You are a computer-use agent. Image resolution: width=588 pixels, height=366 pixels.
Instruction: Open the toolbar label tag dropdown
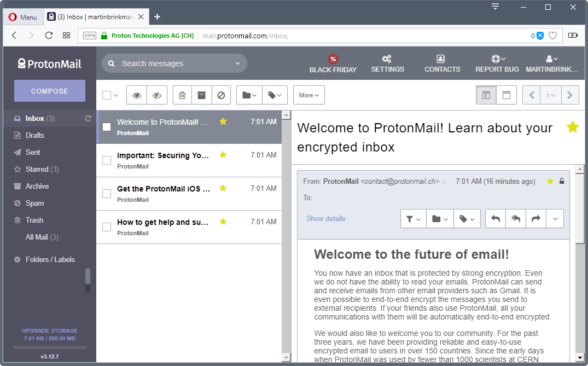tap(275, 95)
